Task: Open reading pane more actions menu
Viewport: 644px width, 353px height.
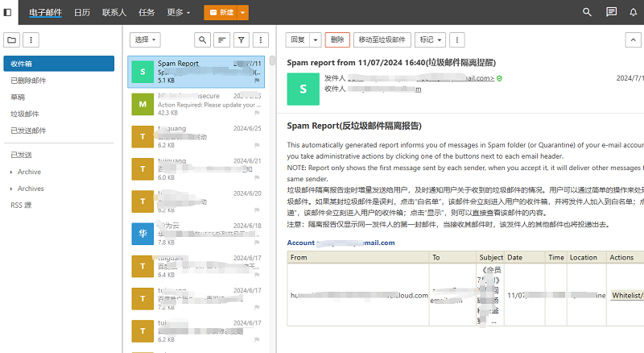Action: click(457, 40)
